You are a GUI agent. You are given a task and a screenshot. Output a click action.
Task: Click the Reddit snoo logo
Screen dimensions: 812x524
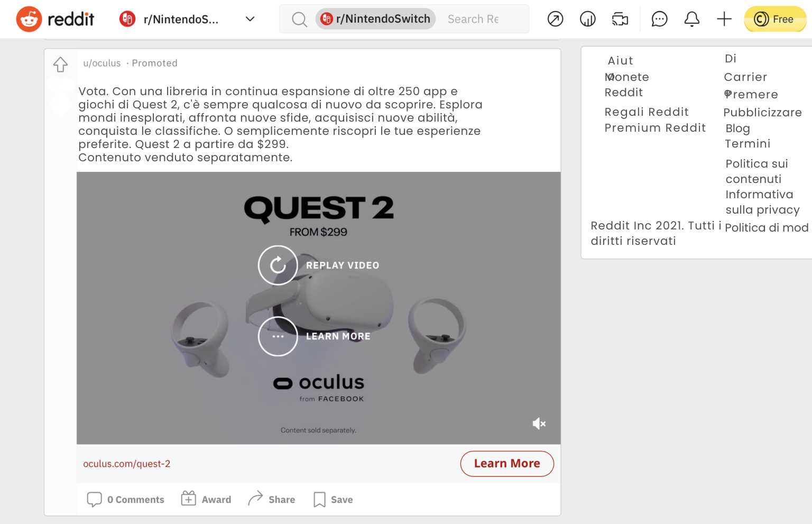coord(29,19)
